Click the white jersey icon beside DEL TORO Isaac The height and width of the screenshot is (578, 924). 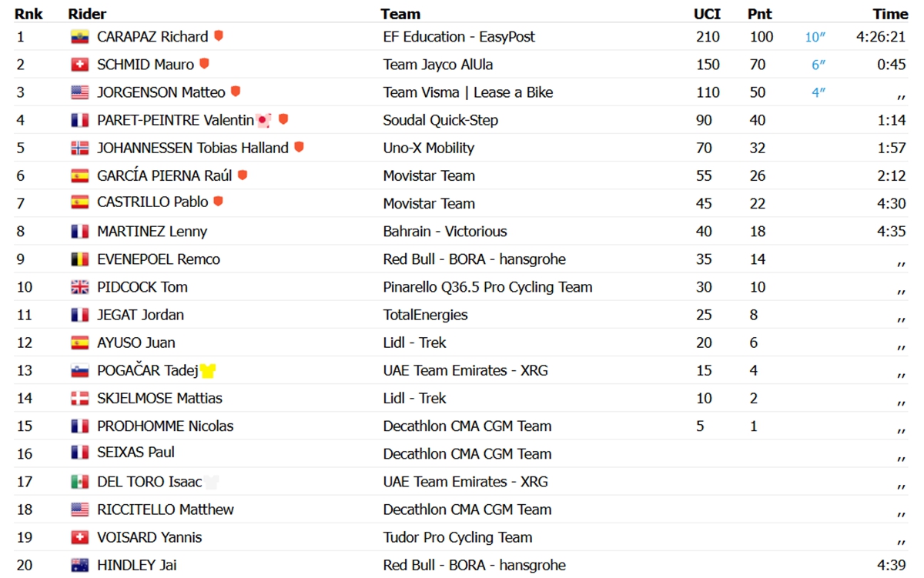pyautogui.click(x=212, y=483)
